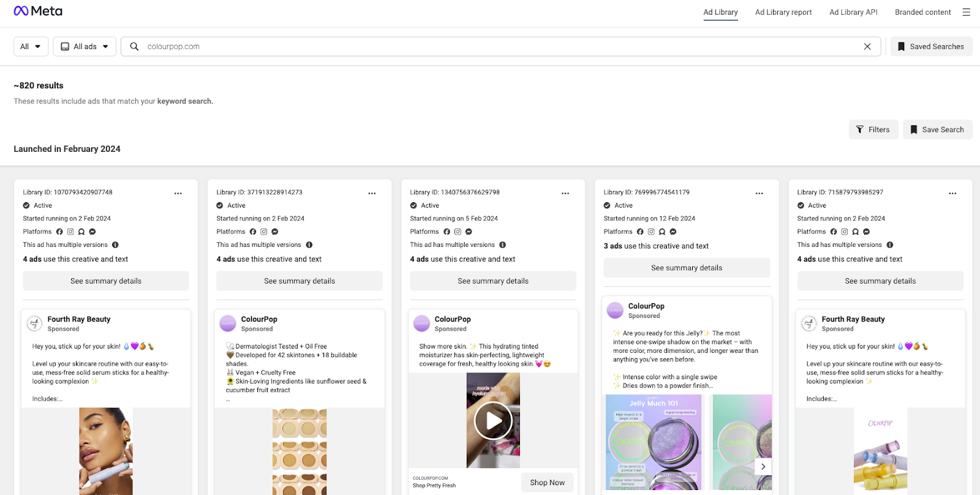Expand the All ads category dropdown
Image resolution: width=980 pixels, height=495 pixels.
coord(85,47)
